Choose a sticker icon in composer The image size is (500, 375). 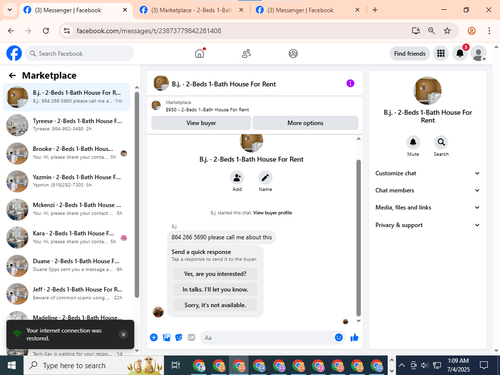(179, 338)
